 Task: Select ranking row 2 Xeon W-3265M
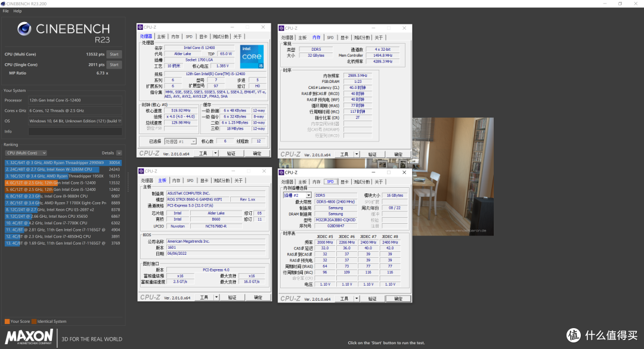[x=63, y=169]
